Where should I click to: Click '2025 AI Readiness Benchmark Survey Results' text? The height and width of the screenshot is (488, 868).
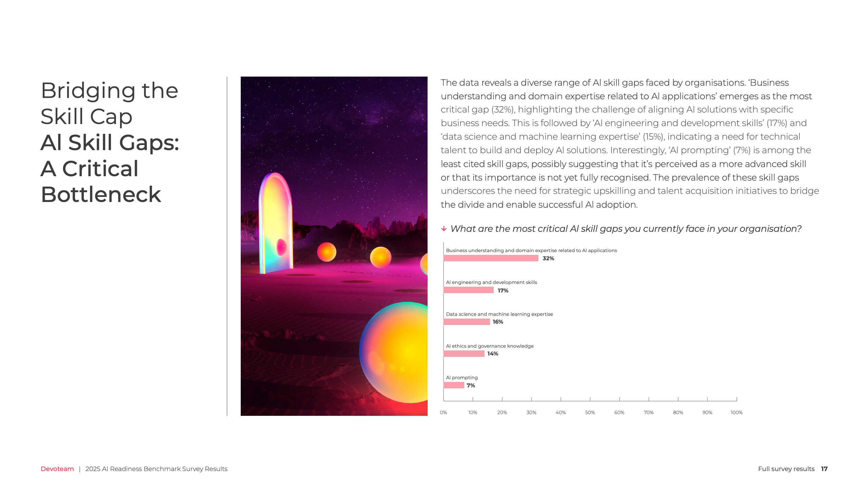(156, 469)
